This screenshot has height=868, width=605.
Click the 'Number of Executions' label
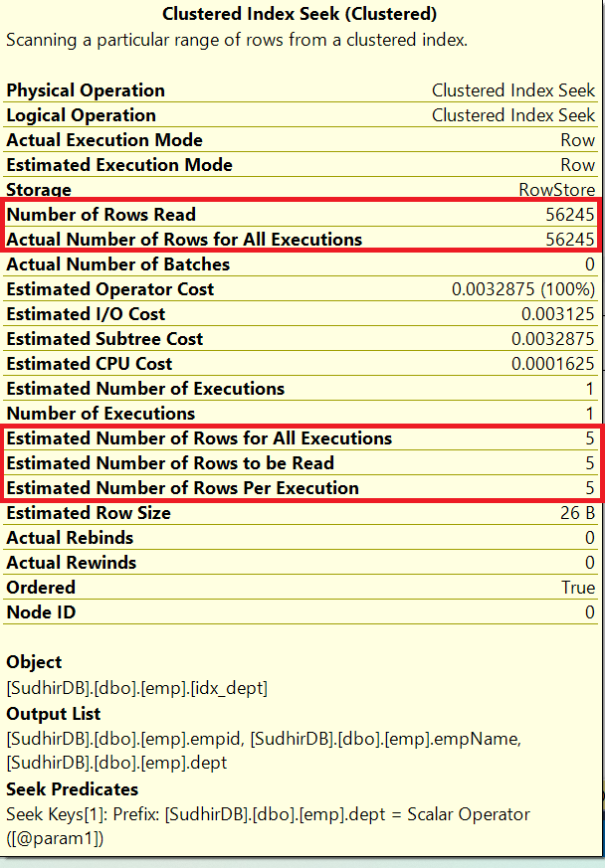101,414
